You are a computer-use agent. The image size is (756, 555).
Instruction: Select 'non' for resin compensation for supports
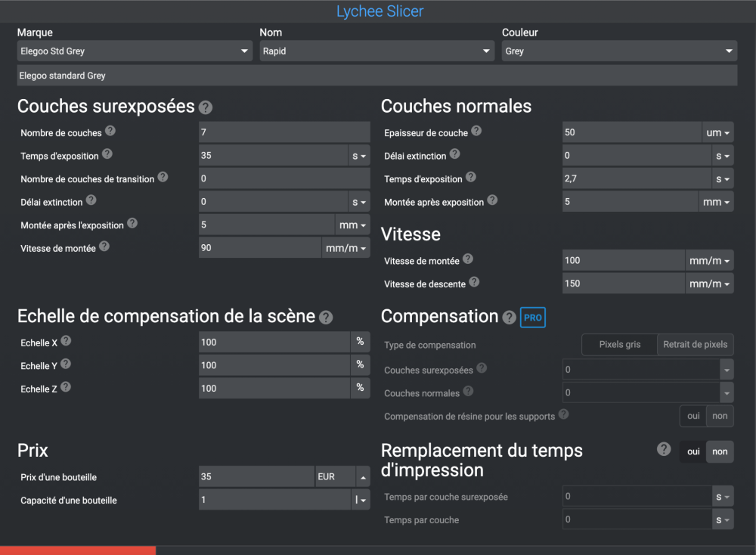(720, 416)
